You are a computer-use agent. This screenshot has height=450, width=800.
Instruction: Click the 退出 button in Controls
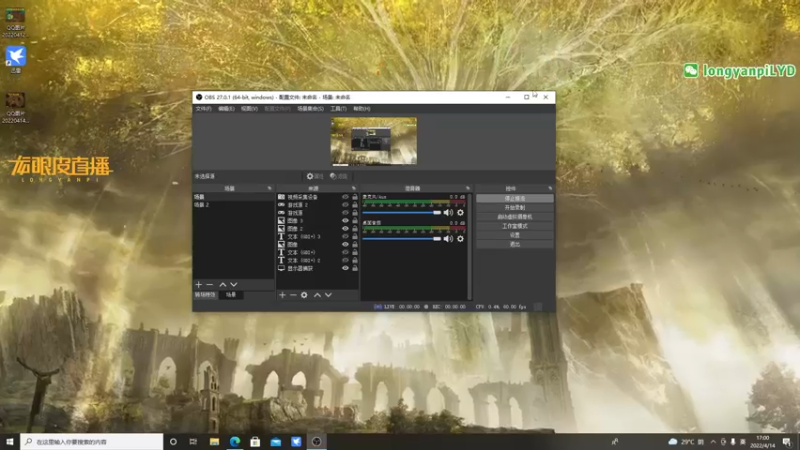pyautogui.click(x=515, y=244)
